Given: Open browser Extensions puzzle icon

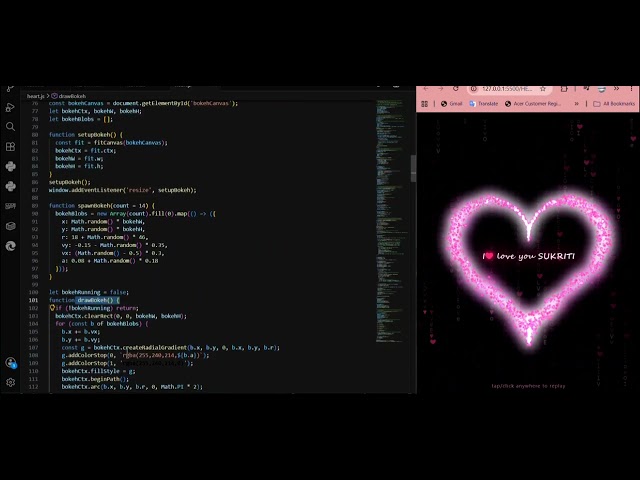Looking at the screenshot, I should click(x=564, y=89).
